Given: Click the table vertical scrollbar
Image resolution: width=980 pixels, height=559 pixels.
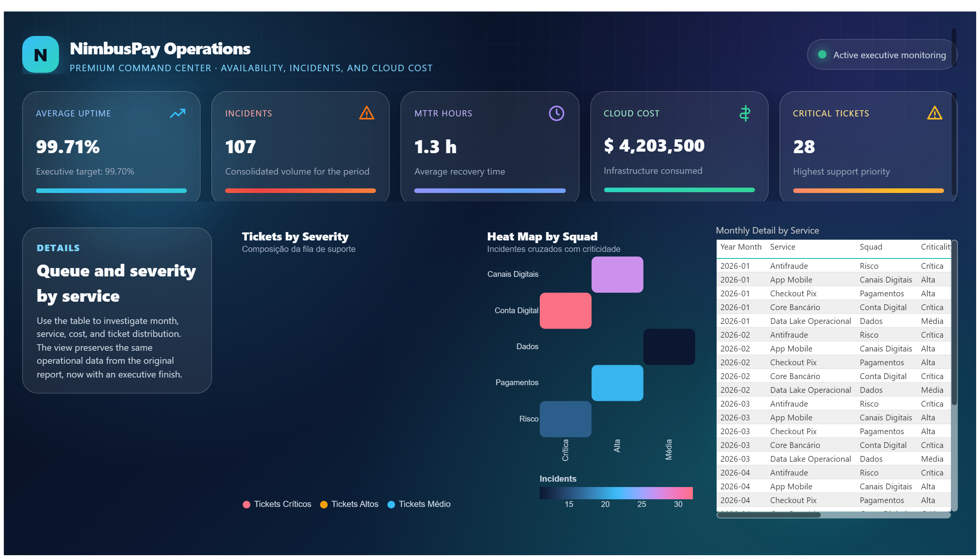Looking at the screenshot, I should [x=954, y=322].
